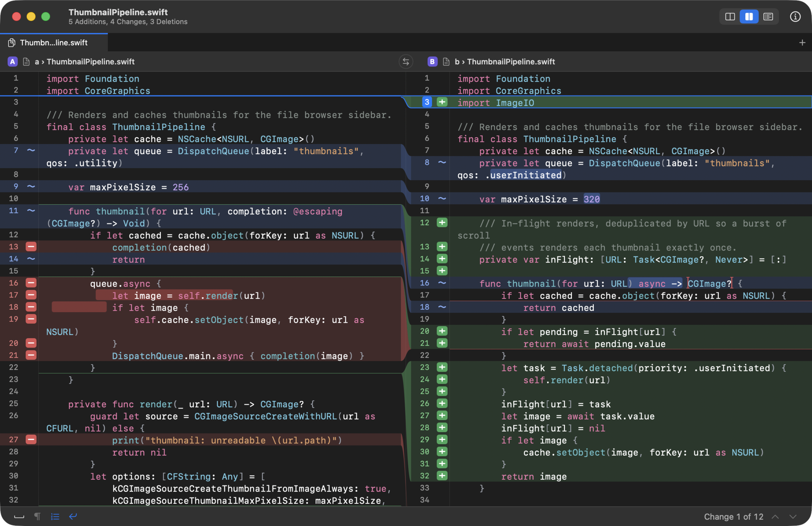Click addition marker on In-flight renders comment line

coord(442,223)
